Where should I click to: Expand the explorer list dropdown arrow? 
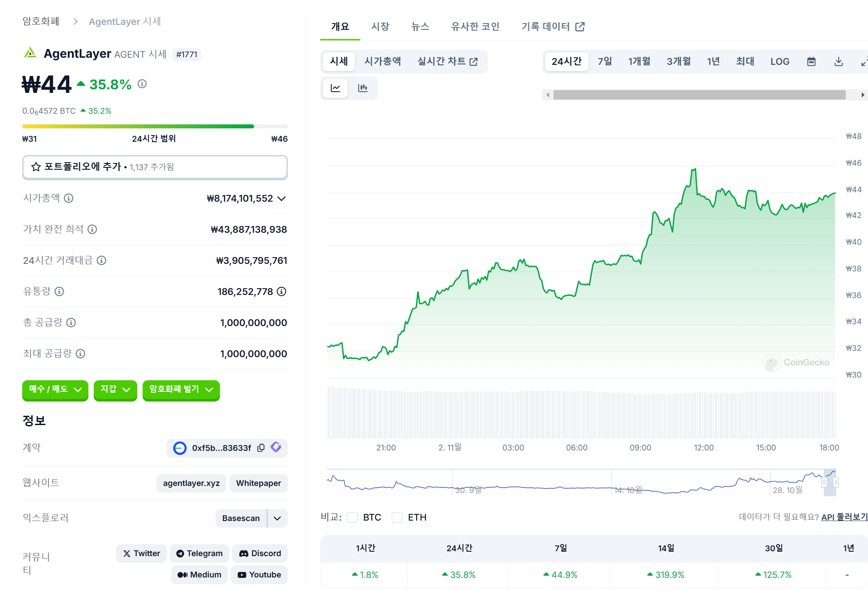(277, 518)
